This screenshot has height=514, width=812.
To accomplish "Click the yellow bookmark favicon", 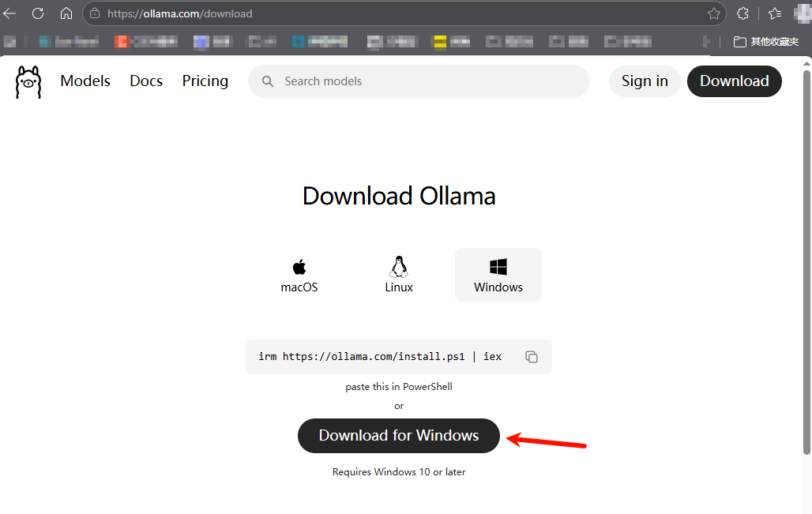I will [440, 42].
